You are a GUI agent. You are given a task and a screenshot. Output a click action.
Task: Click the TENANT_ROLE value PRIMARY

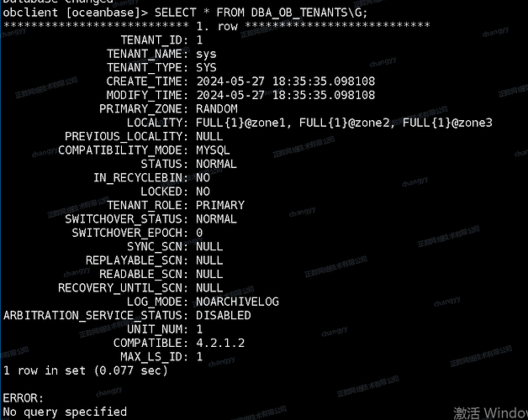point(219,205)
